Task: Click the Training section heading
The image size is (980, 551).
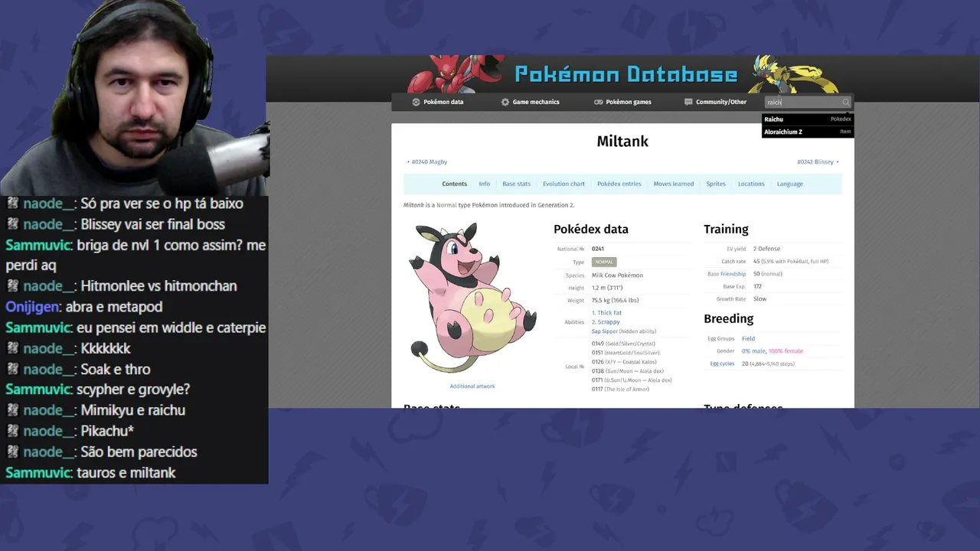Action: pyautogui.click(x=726, y=230)
